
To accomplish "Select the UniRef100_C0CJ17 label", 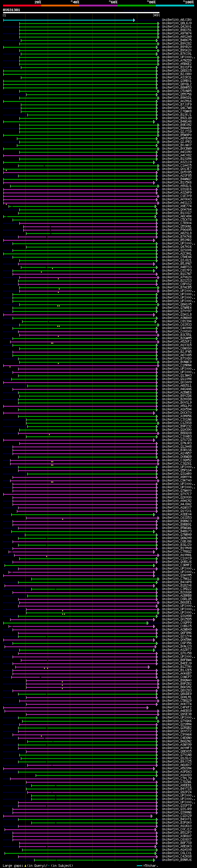I will click(x=176, y=829).
